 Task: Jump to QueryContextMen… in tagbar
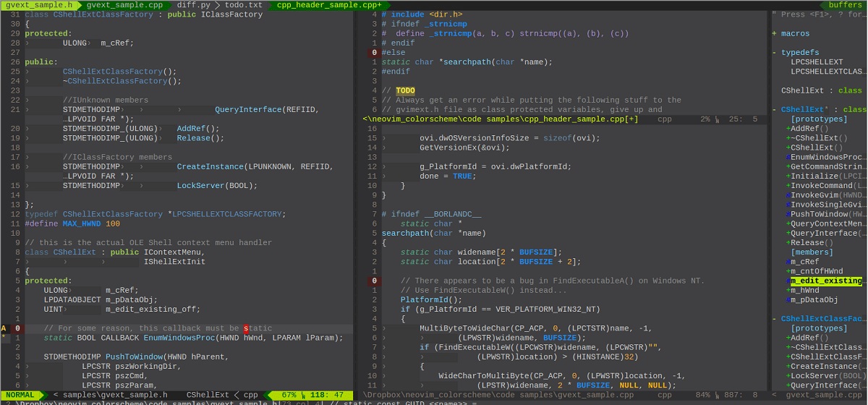click(x=826, y=223)
